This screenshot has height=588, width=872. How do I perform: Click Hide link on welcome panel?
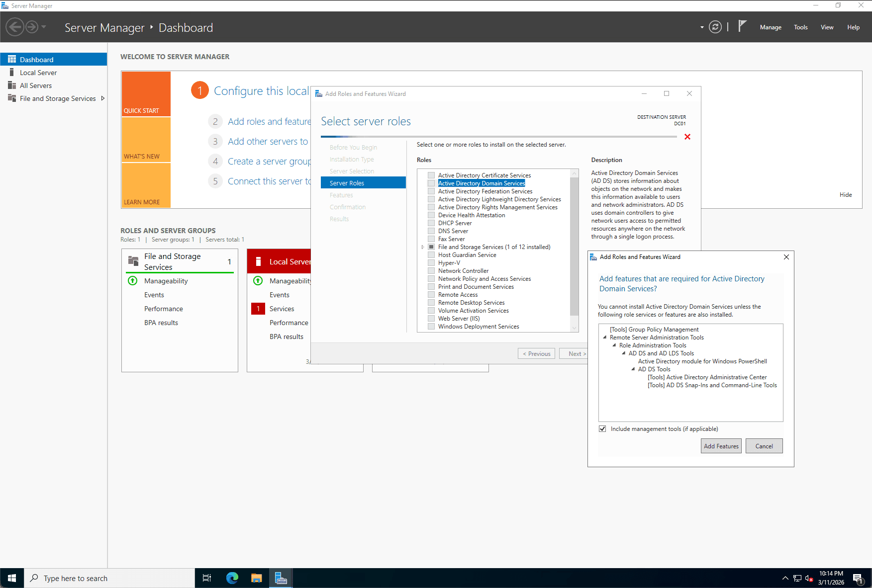[x=846, y=194]
